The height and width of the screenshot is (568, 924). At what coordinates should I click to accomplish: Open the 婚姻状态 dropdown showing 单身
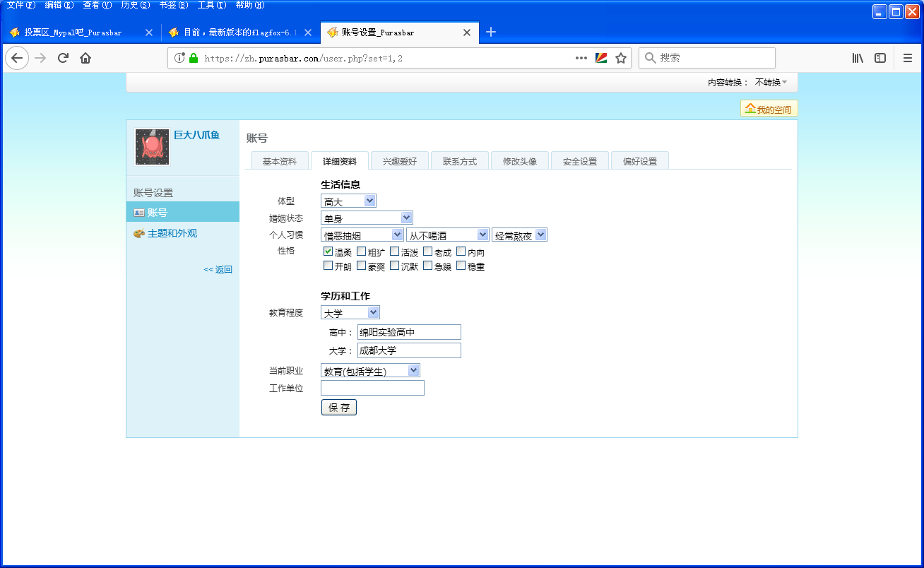[x=367, y=218]
